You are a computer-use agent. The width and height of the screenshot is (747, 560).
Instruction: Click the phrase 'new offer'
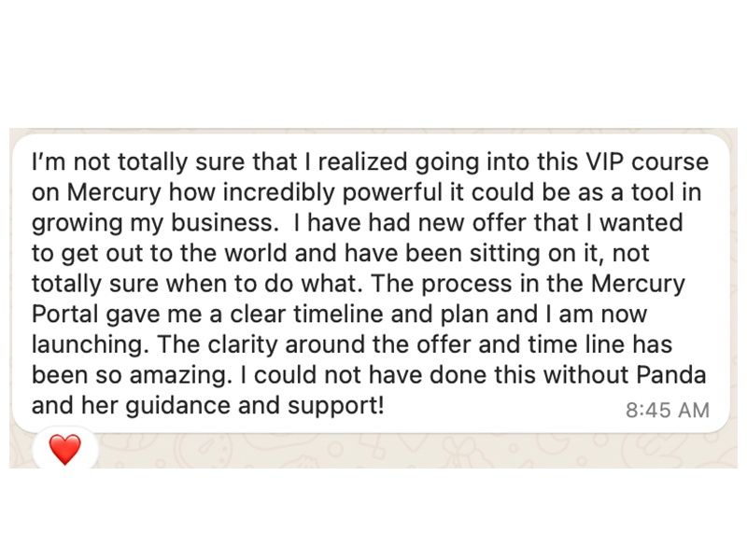pos(433,224)
